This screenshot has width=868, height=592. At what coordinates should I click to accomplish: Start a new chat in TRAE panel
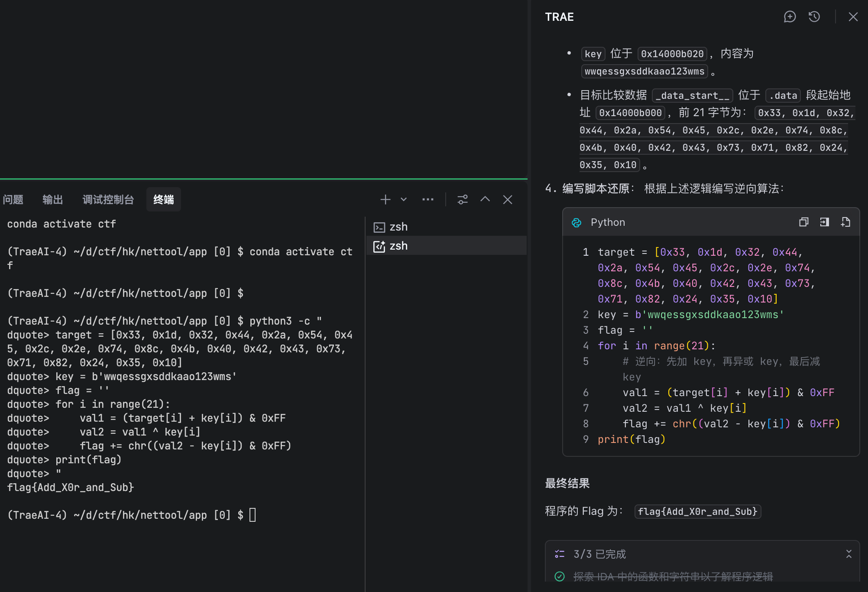click(790, 17)
